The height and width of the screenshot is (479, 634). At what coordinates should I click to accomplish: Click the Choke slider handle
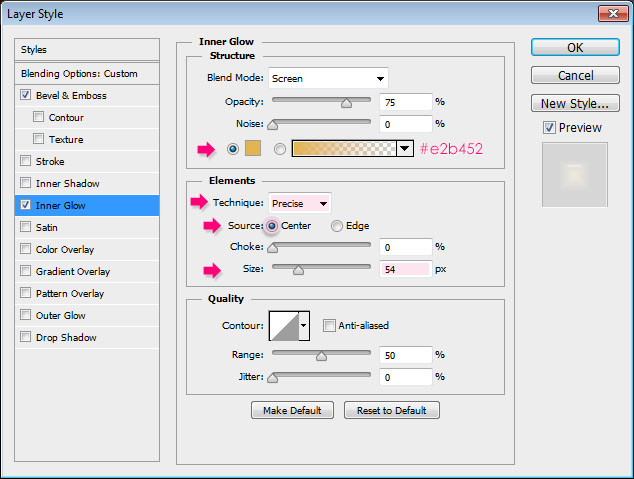(273, 248)
